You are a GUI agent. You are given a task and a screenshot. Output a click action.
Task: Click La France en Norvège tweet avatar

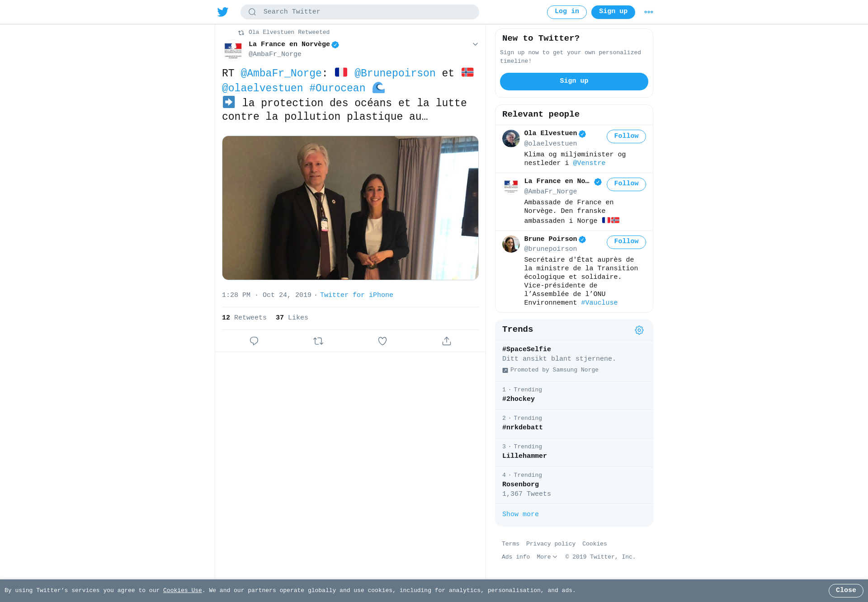click(x=233, y=50)
